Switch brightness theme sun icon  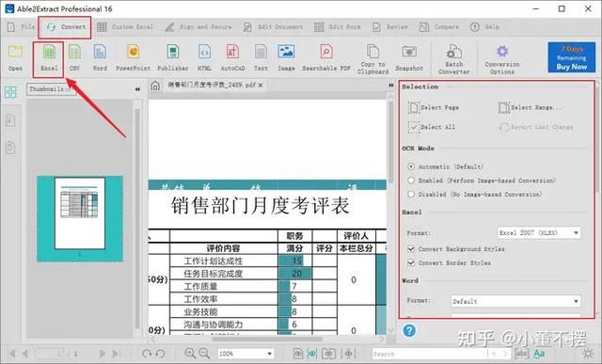pyautogui.click(x=588, y=354)
